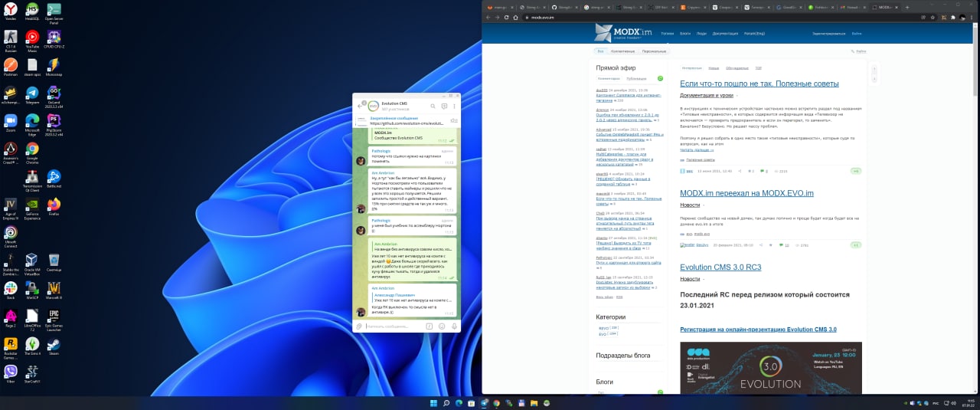Open Документация in MODX.im nav
Screen dimensions: 980x410
725,34
